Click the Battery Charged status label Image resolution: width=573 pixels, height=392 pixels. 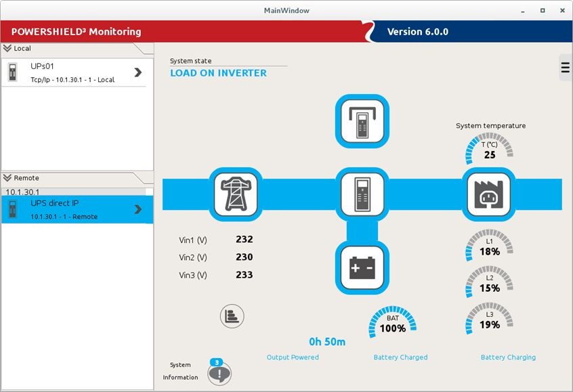(x=400, y=357)
